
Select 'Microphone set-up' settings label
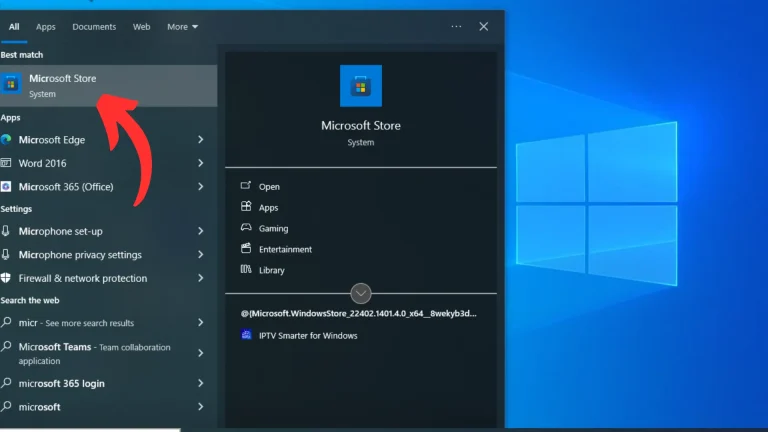click(61, 231)
